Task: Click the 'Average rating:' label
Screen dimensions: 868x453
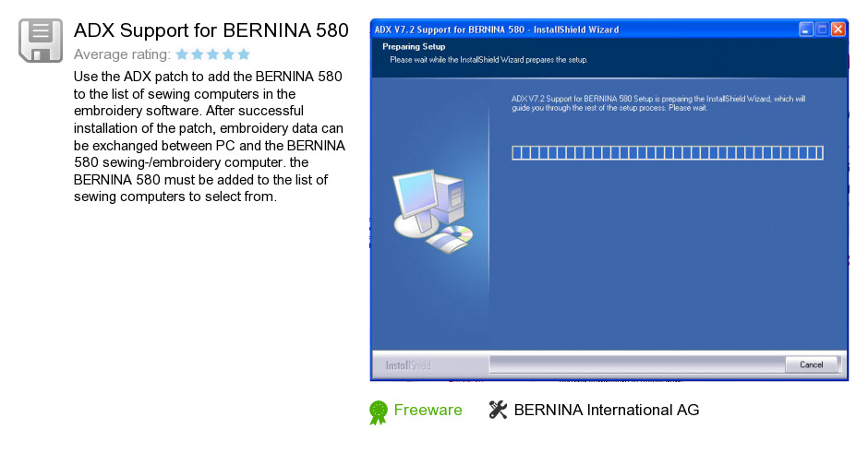Action: (122, 54)
